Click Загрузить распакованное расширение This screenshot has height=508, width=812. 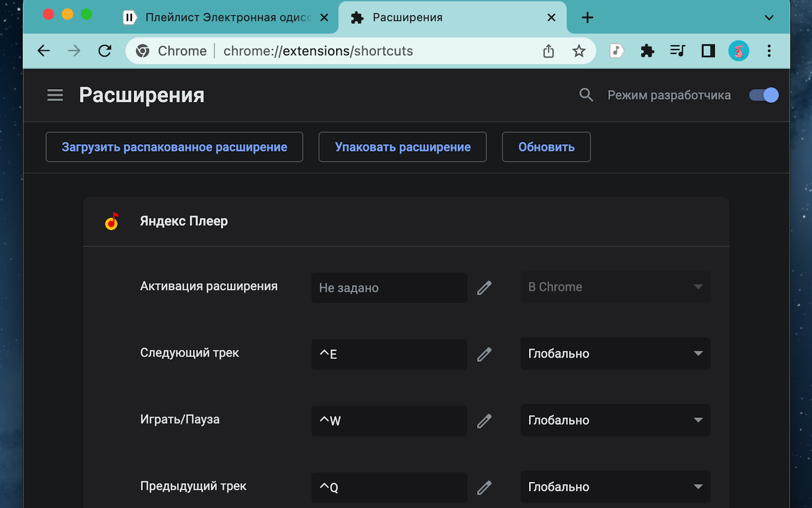click(x=174, y=147)
